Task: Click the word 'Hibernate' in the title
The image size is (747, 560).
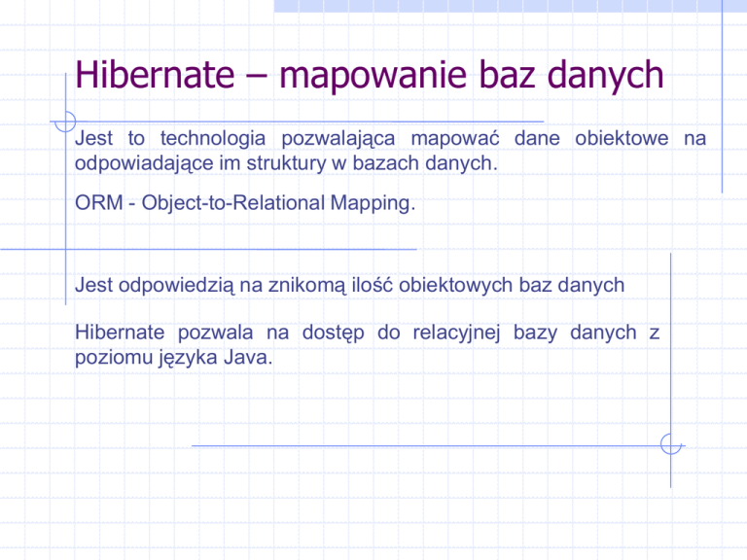Action: point(155,74)
